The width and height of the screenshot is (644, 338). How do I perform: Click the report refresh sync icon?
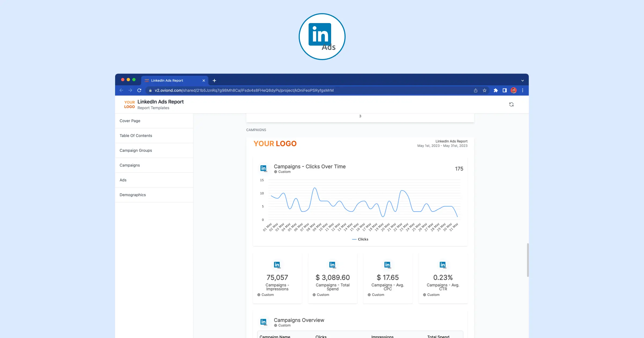coord(511,104)
